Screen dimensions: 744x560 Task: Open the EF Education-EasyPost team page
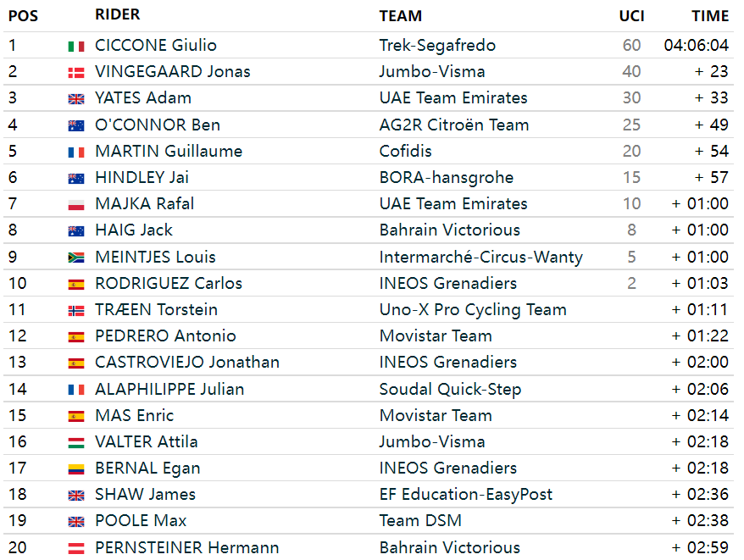pos(465,495)
